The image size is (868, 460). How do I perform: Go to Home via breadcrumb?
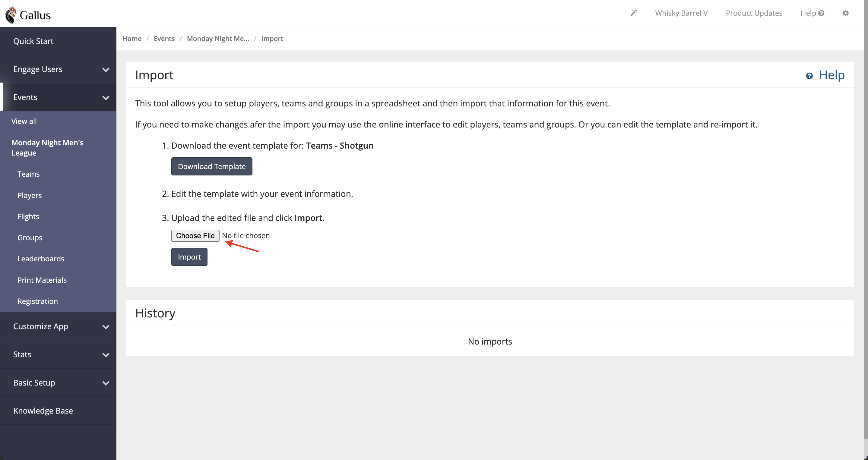click(x=132, y=38)
